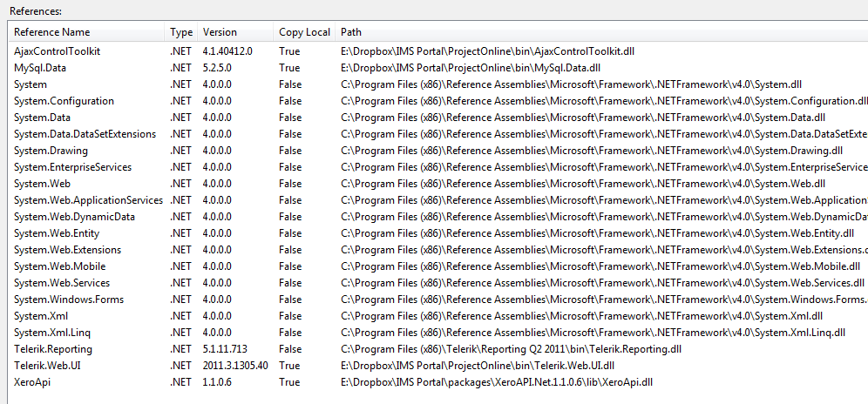Pick the System.Web.ApplicationServices row

[88, 200]
